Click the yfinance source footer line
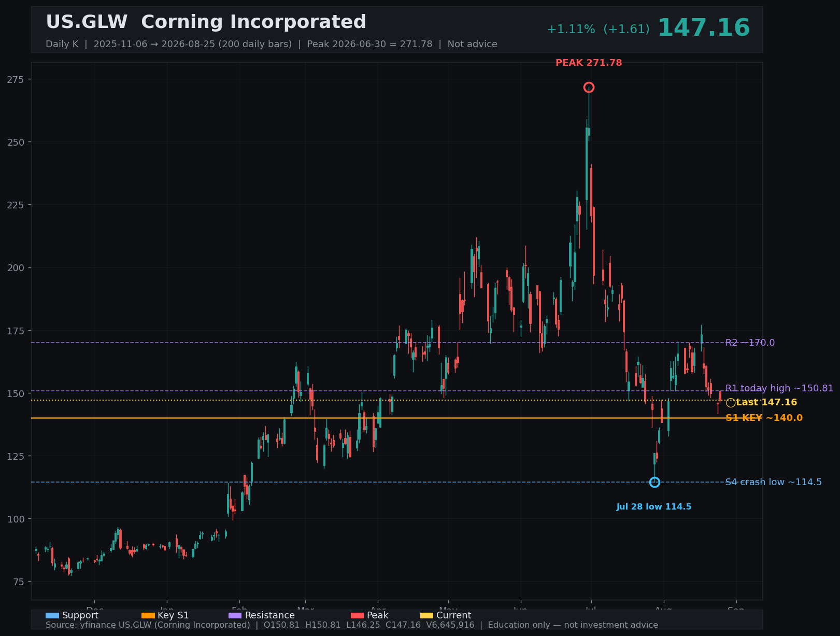The height and width of the screenshot is (636, 840). click(352, 625)
